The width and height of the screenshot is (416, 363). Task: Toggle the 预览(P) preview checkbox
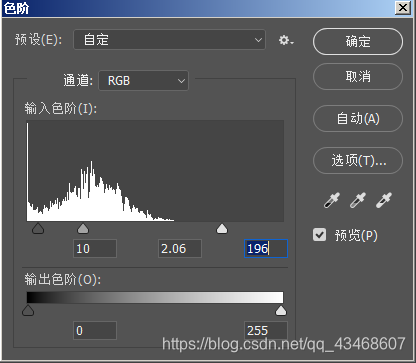tap(319, 235)
